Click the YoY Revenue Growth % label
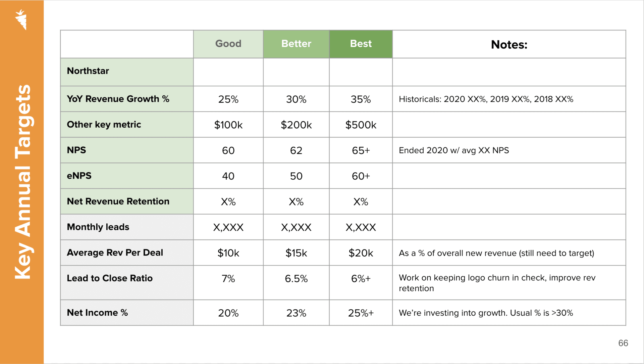Image resolution: width=644 pixels, height=364 pixels. click(x=118, y=99)
